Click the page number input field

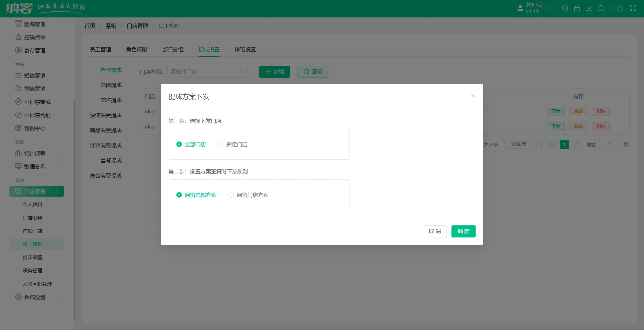point(610,144)
